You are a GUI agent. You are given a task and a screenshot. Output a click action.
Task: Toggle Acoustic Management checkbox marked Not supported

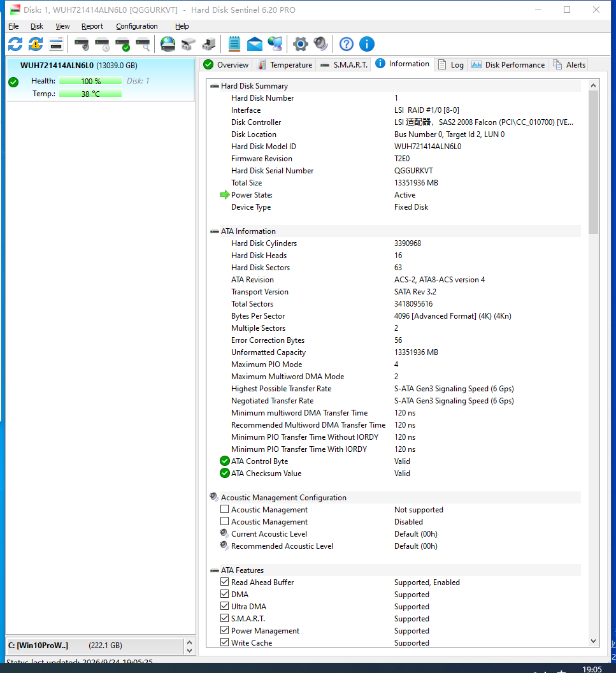pos(224,509)
